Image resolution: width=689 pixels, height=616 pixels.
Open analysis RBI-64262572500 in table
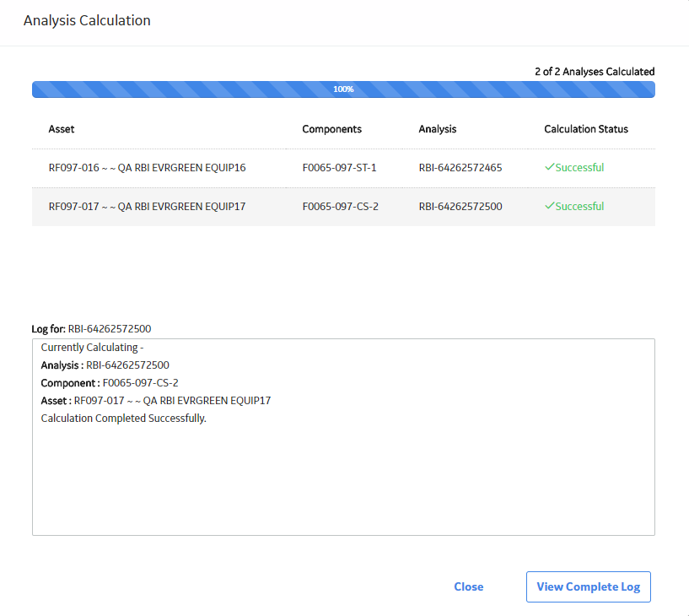click(460, 206)
